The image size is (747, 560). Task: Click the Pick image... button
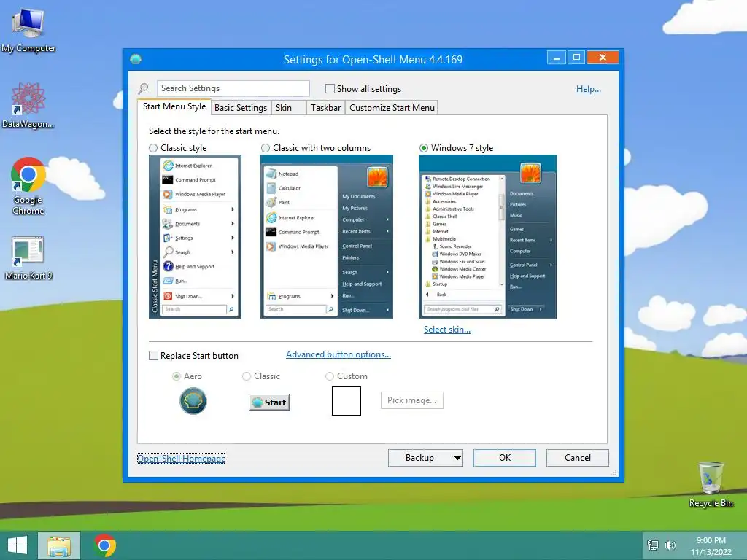pyautogui.click(x=411, y=400)
